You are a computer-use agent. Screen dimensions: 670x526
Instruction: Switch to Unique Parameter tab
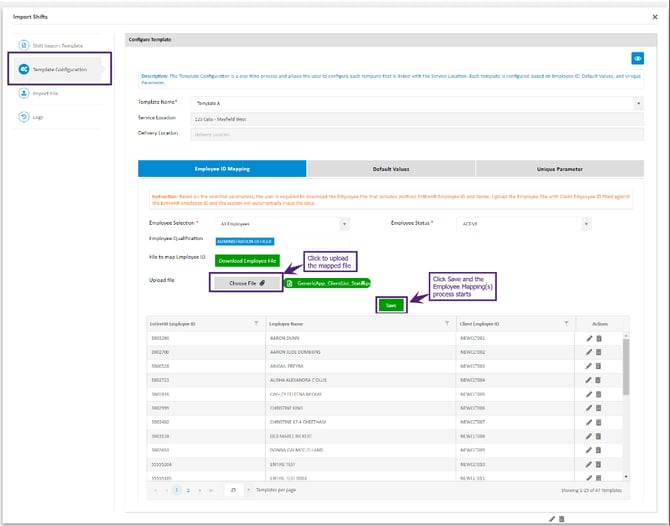559,169
